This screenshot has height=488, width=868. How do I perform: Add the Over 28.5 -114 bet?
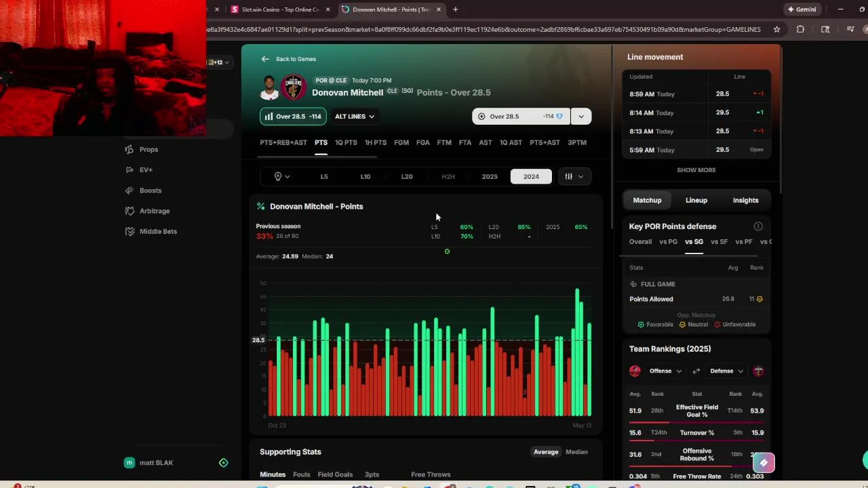521,117
